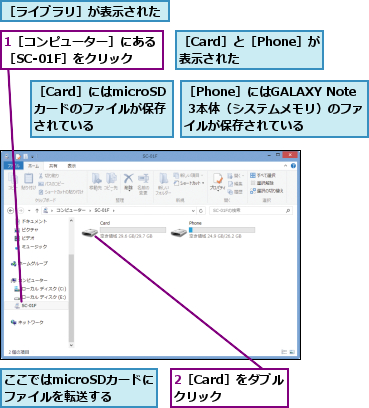
Task: Click the Edit (編集) ribbon command
Action: (x=235, y=184)
